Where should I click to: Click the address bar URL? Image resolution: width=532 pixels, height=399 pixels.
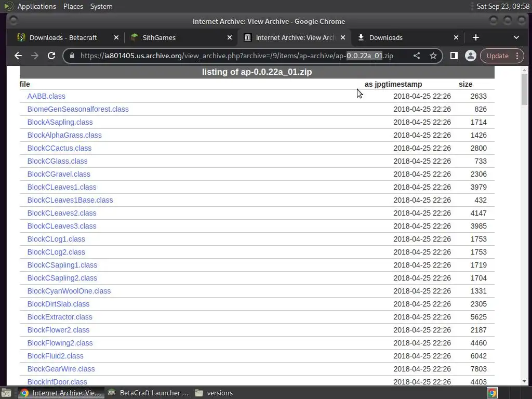click(236, 56)
